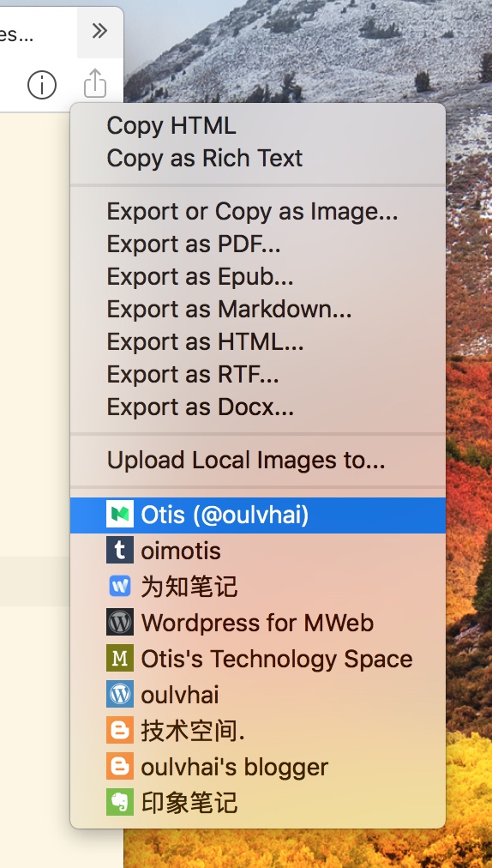Select Medium account Otis (@oulvhai)
The width and height of the screenshot is (492, 868).
click(258, 515)
